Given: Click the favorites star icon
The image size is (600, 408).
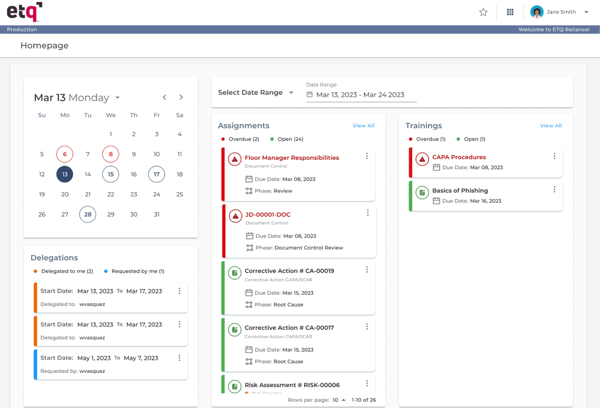Looking at the screenshot, I should [483, 12].
